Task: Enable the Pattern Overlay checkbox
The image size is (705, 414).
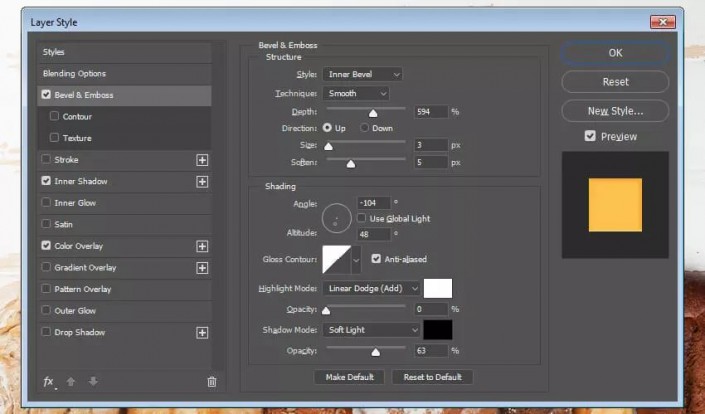Action: [46, 289]
